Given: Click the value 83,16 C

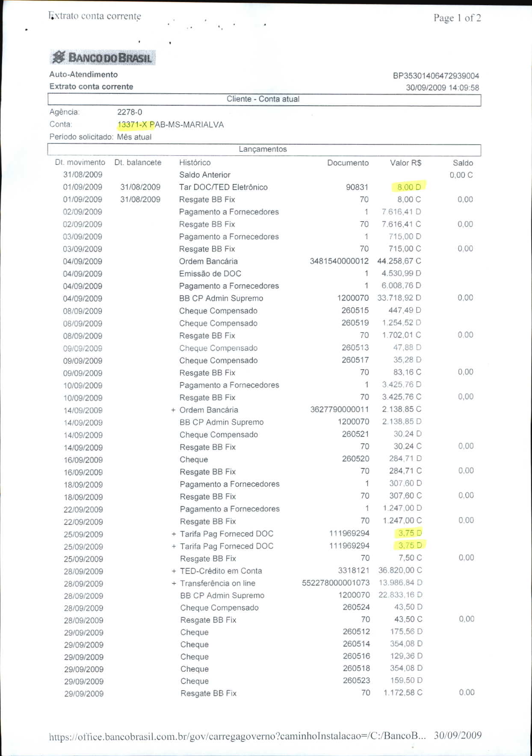Looking at the screenshot, I should click(407, 373).
